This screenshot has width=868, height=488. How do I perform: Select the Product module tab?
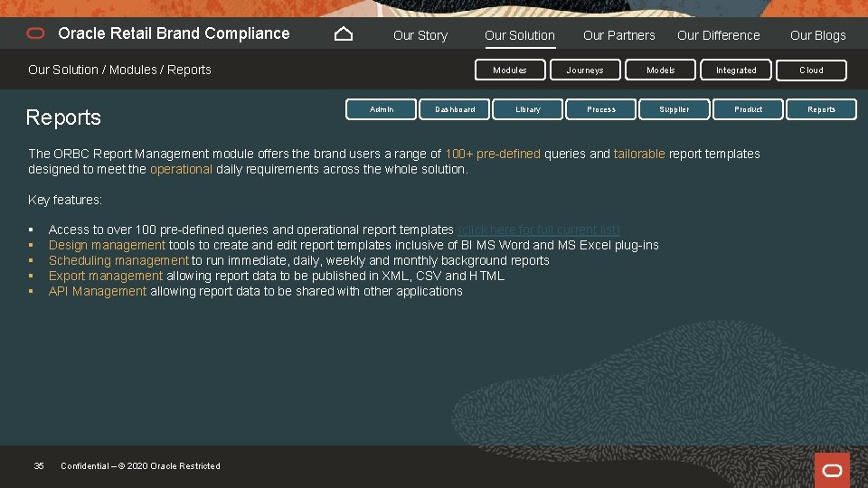point(748,109)
